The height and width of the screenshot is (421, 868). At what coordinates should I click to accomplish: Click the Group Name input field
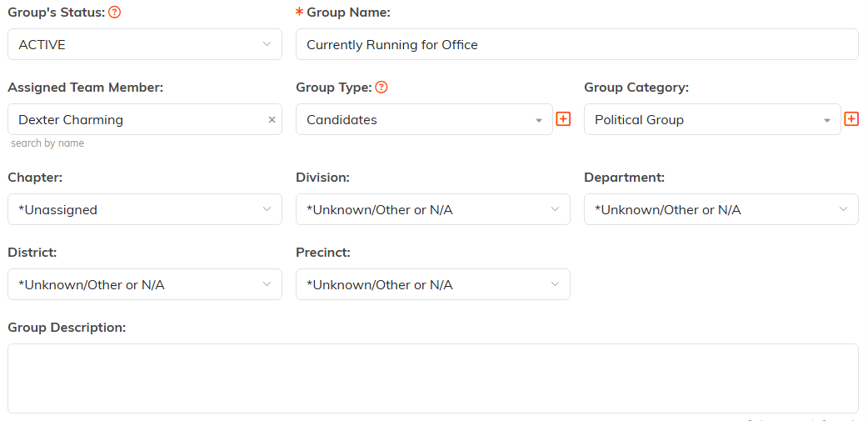[x=577, y=44]
